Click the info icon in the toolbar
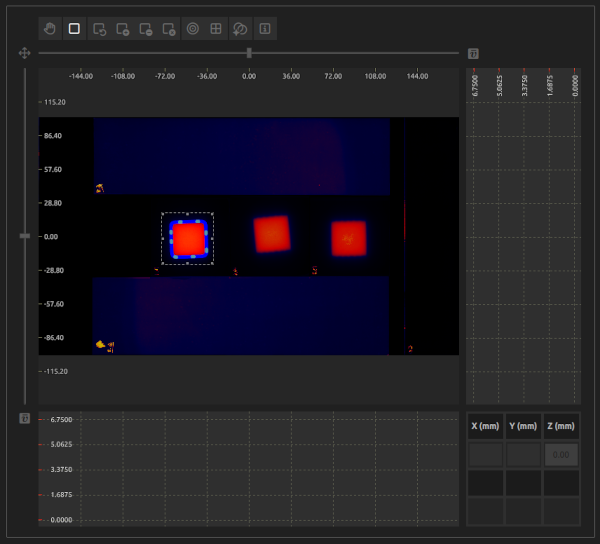 coord(265,29)
